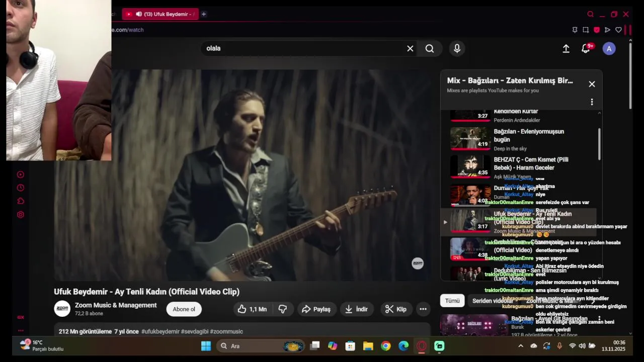Show hidden tray icons chevron
The width and height of the screenshot is (644, 362).
point(521,346)
